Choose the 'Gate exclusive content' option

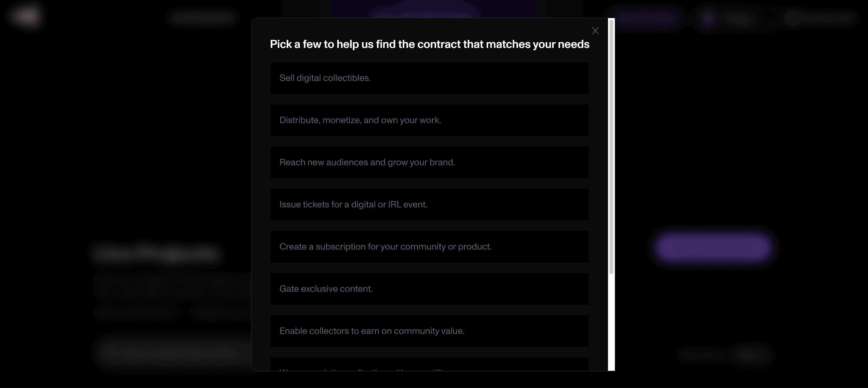point(430,289)
